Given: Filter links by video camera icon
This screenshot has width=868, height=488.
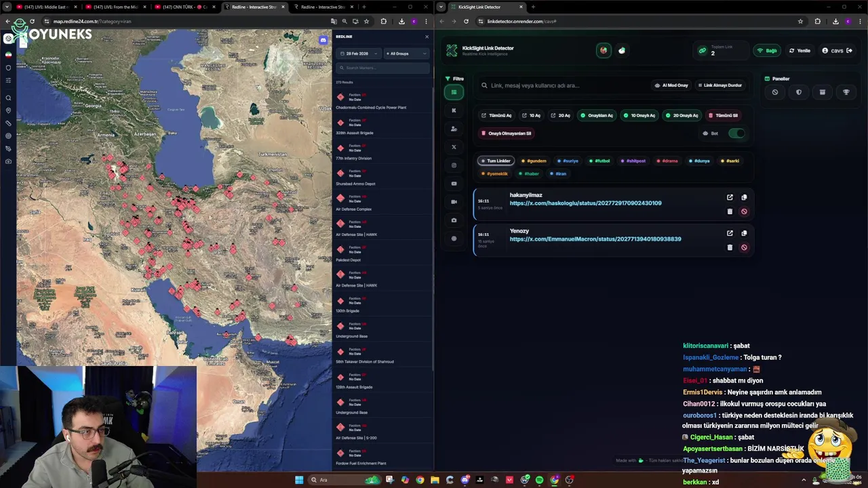Looking at the screenshot, I should 454,202.
